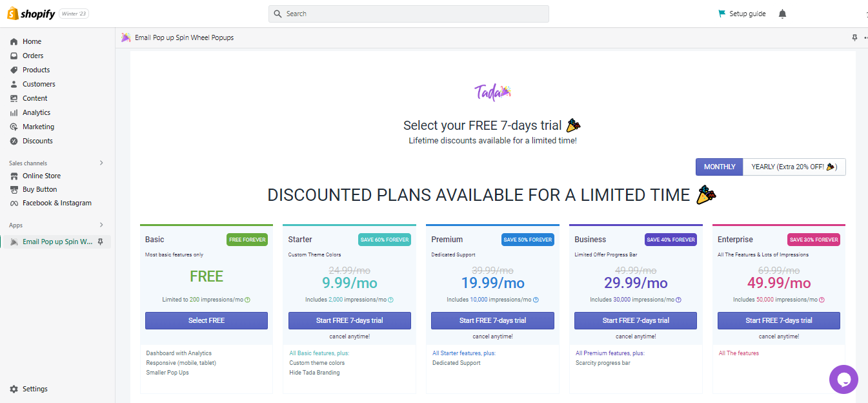Click the pin icon in the app title bar
868x403 pixels.
[x=854, y=37]
